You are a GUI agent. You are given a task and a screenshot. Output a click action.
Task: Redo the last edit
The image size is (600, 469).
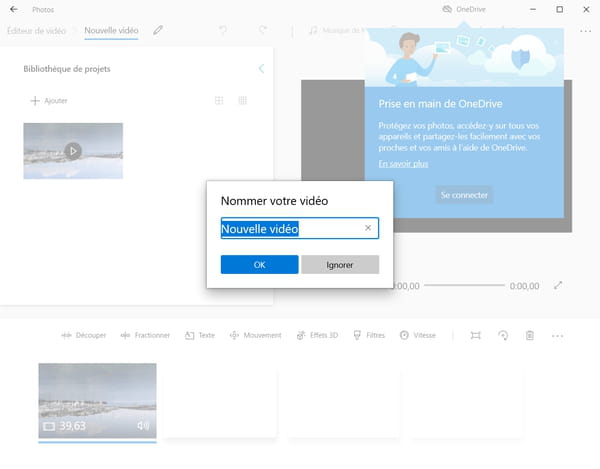pyautogui.click(x=263, y=30)
